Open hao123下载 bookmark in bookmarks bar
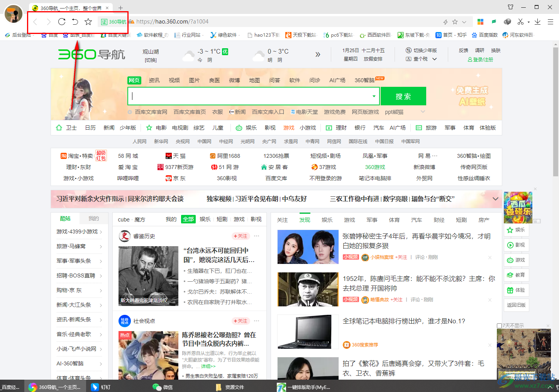This screenshot has height=392, width=559. pos(264,35)
